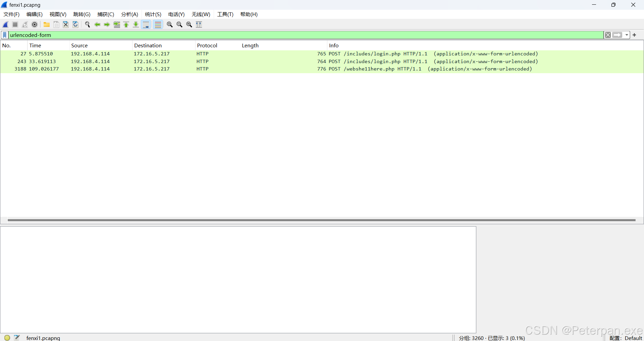The width and height of the screenshot is (644, 341).
Task: Edit capture file properties pencil icon
Action: tap(17, 337)
